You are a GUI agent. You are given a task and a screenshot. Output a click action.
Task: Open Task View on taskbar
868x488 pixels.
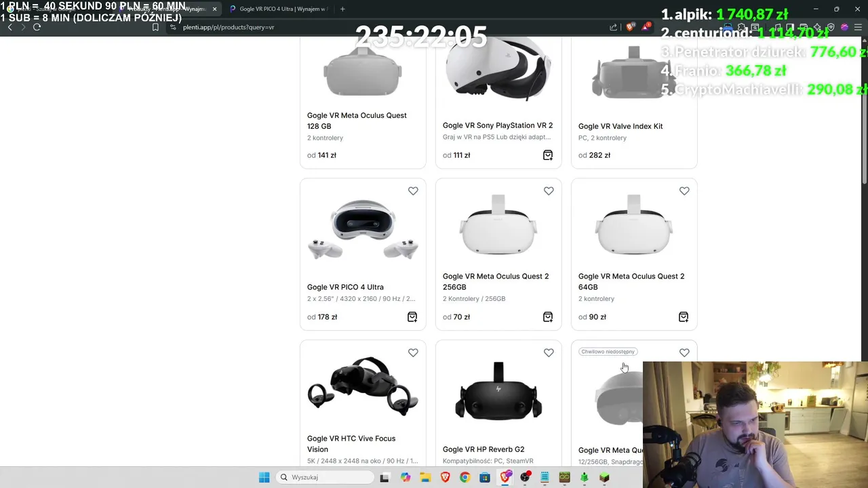(x=384, y=477)
